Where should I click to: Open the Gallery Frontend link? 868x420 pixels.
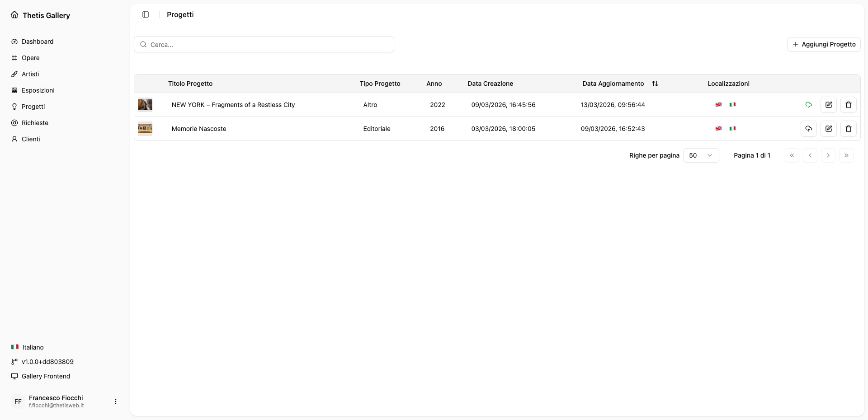pyautogui.click(x=46, y=376)
